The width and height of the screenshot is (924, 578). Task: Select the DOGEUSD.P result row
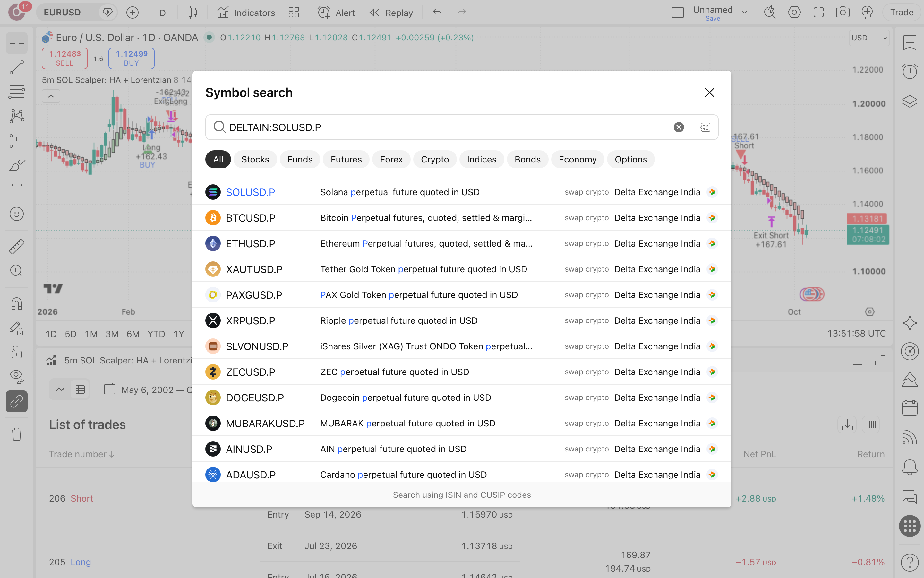pyautogui.click(x=462, y=398)
